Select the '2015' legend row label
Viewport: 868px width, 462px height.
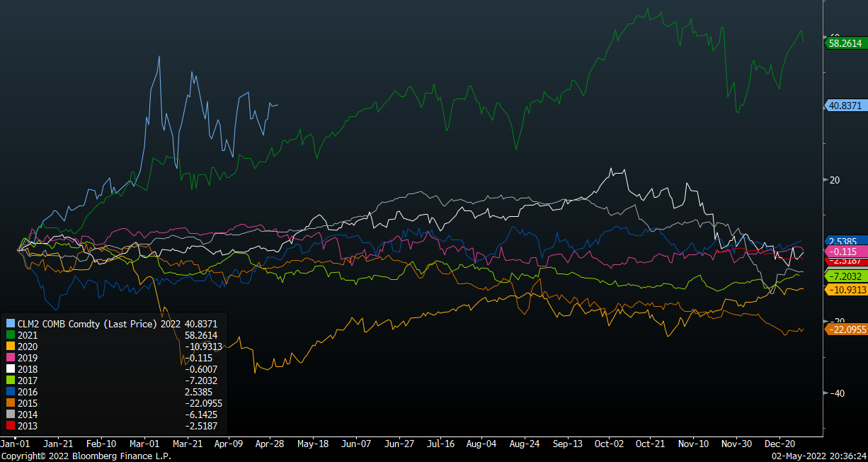point(27,403)
